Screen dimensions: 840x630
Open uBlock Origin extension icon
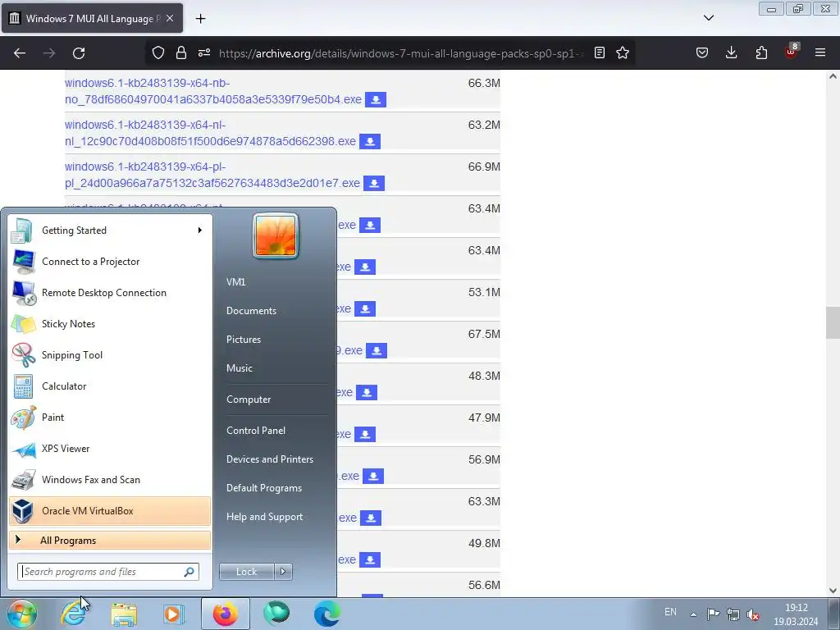click(792, 52)
